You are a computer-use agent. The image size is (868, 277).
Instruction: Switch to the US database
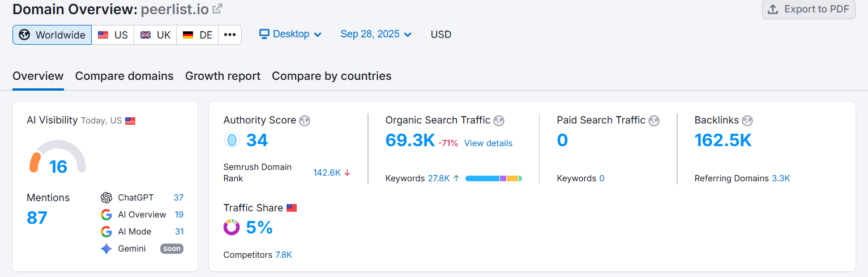click(x=113, y=35)
